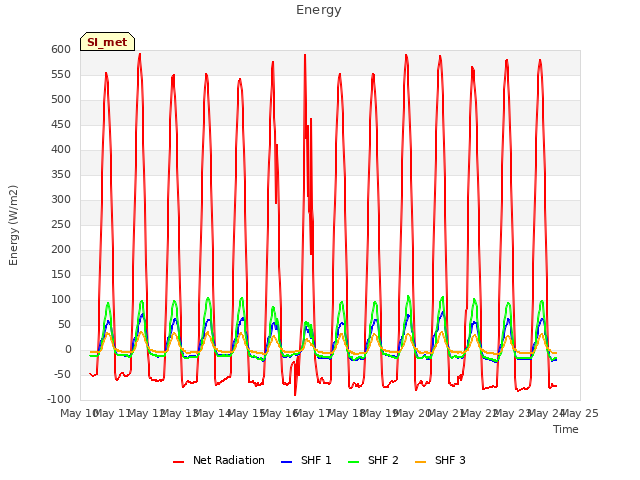Click the green SHF 2 legend swatch
The image size is (640, 480).
click(353, 462)
